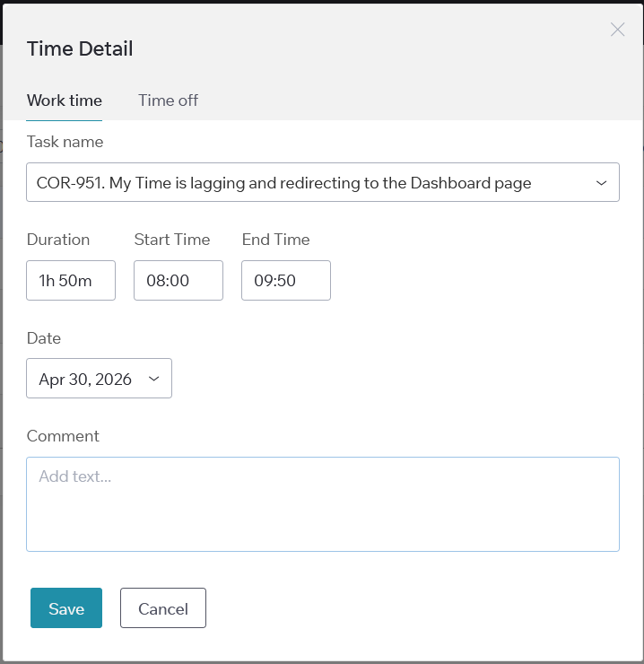Focus the Duration field showing 1h 50m
644x664 pixels.
tap(71, 280)
